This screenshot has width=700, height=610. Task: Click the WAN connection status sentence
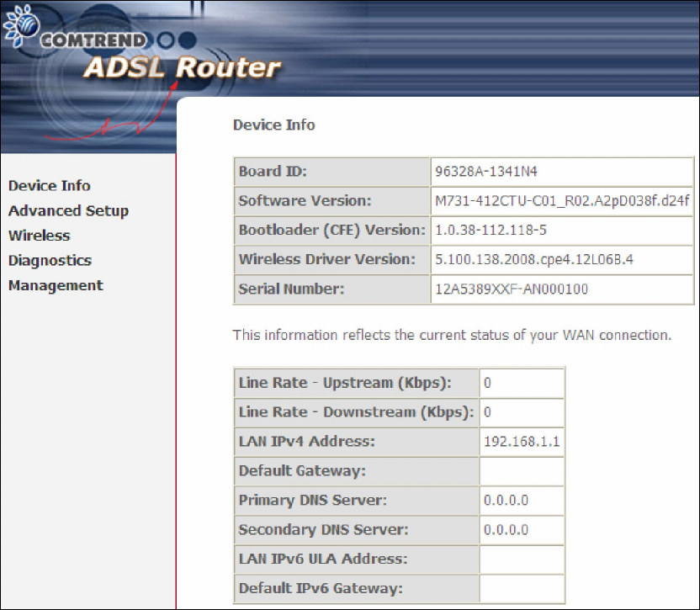(x=453, y=335)
